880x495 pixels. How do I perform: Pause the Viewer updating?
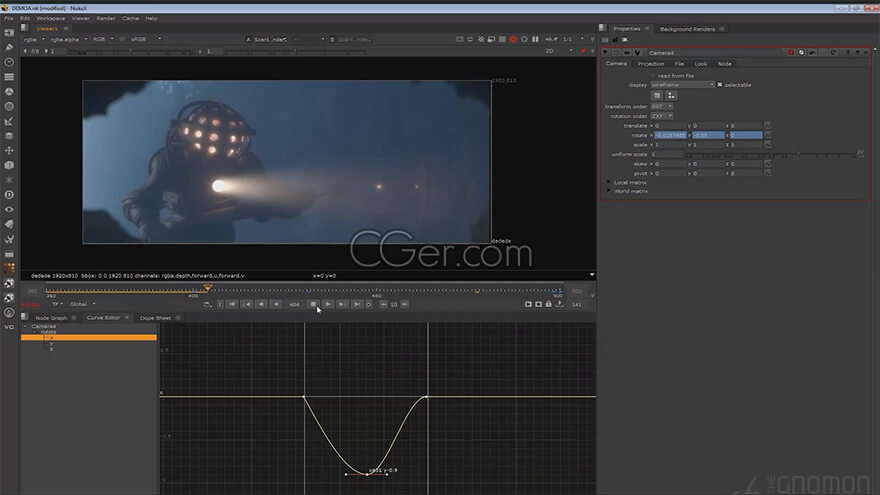click(x=535, y=39)
